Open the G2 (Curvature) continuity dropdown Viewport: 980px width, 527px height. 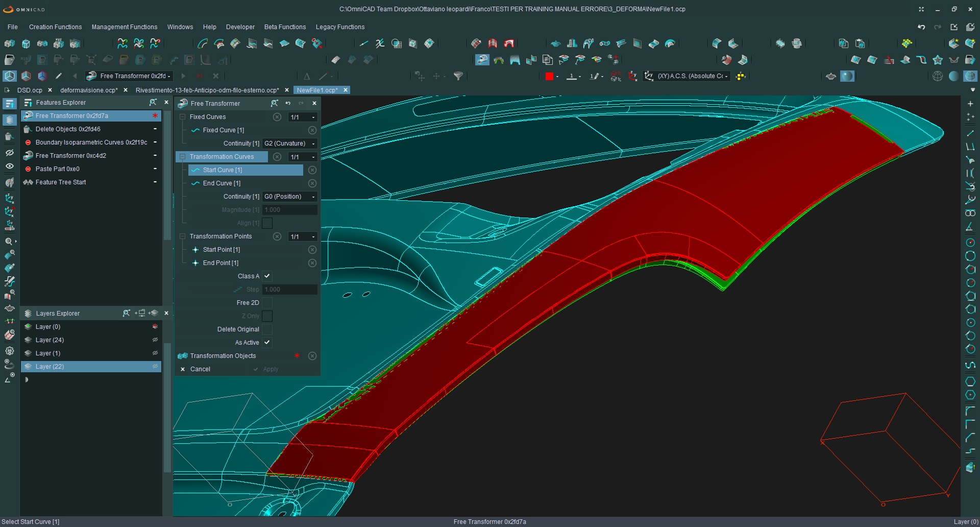pos(289,143)
